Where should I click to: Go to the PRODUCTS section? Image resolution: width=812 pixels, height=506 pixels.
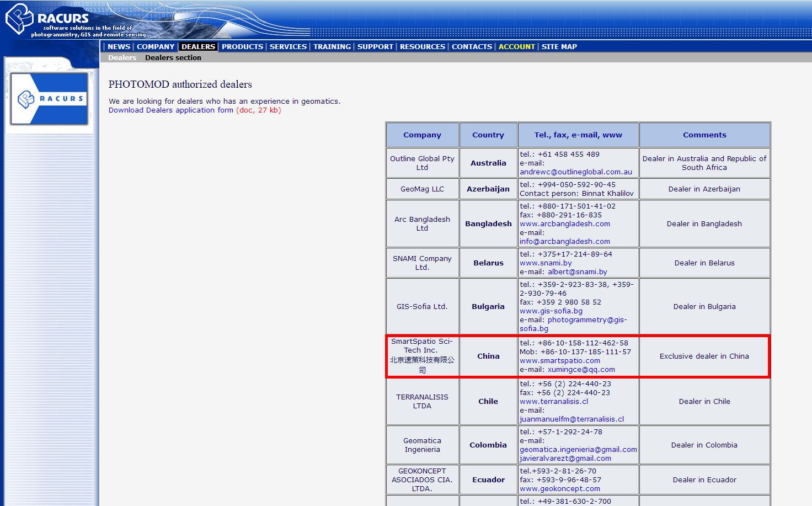pyautogui.click(x=242, y=47)
